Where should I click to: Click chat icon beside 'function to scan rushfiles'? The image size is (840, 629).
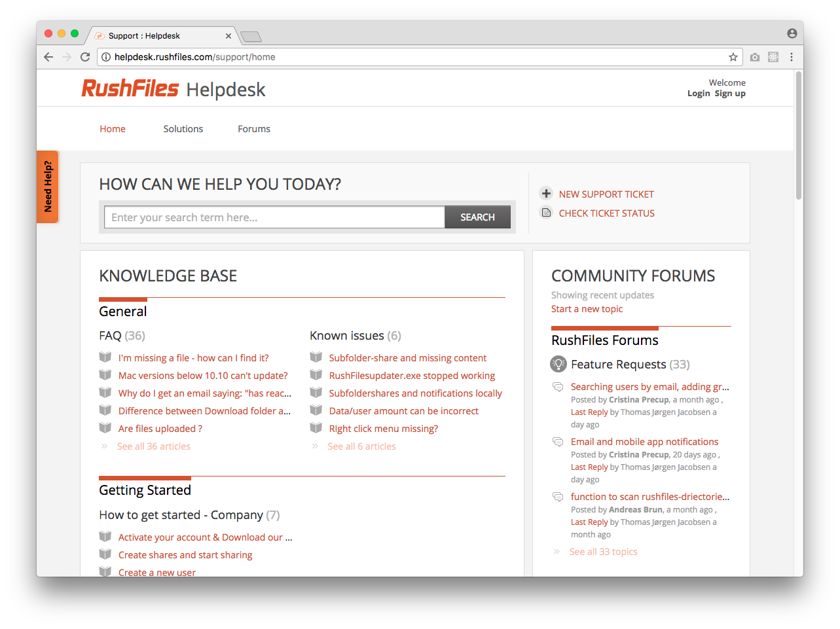(558, 497)
